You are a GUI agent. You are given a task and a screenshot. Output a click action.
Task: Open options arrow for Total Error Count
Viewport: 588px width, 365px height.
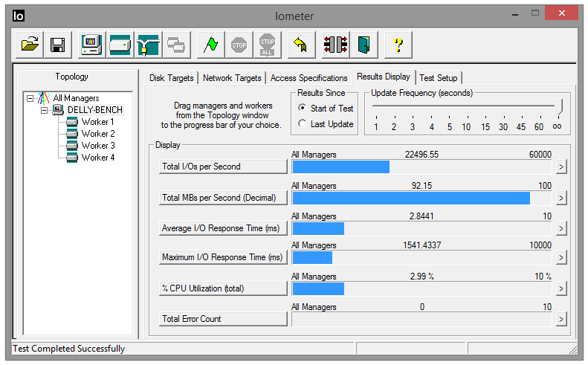pos(561,319)
